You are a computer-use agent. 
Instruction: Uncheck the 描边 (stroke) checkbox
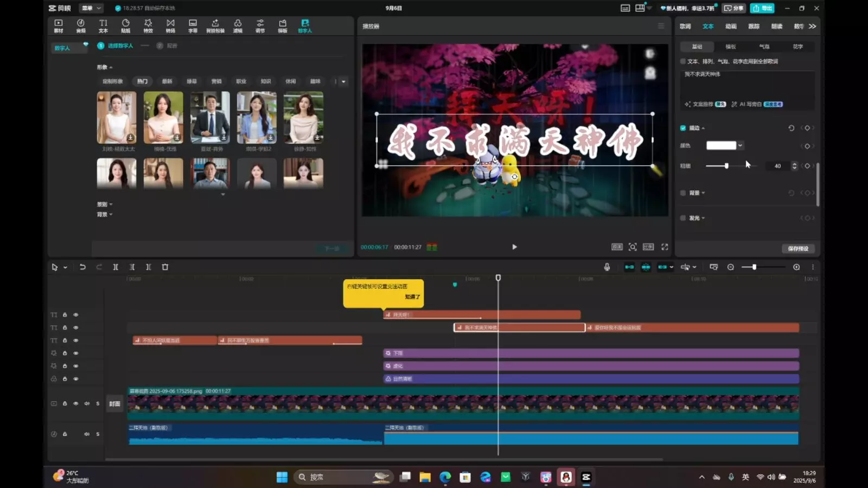tap(683, 128)
